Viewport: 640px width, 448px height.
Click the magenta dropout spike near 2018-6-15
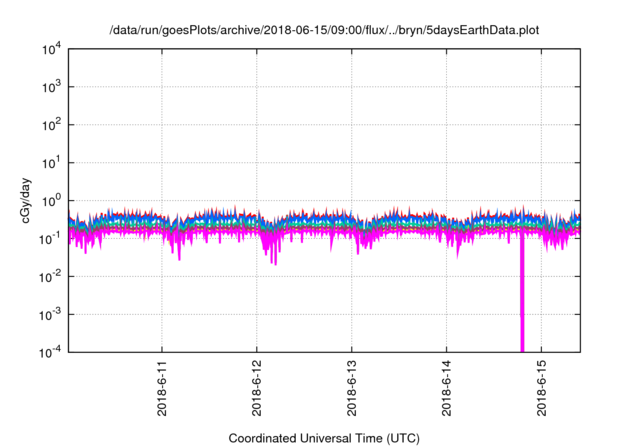point(522,294)
